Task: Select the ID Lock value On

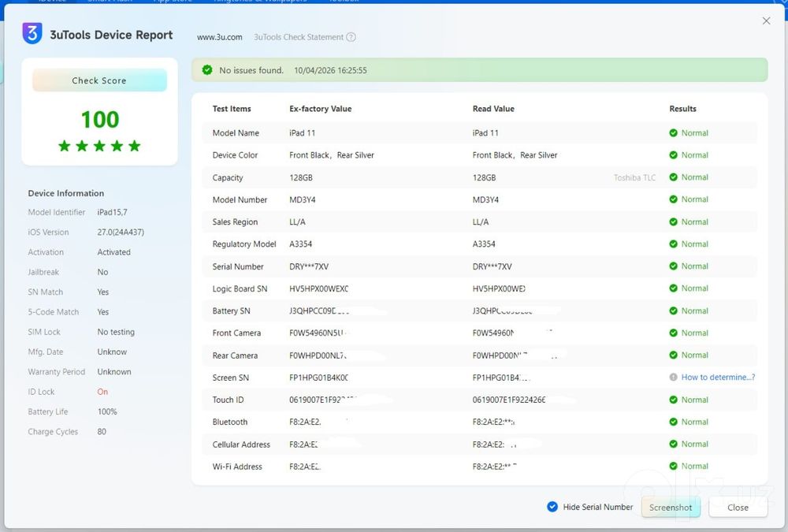Action: pos(102,392)
